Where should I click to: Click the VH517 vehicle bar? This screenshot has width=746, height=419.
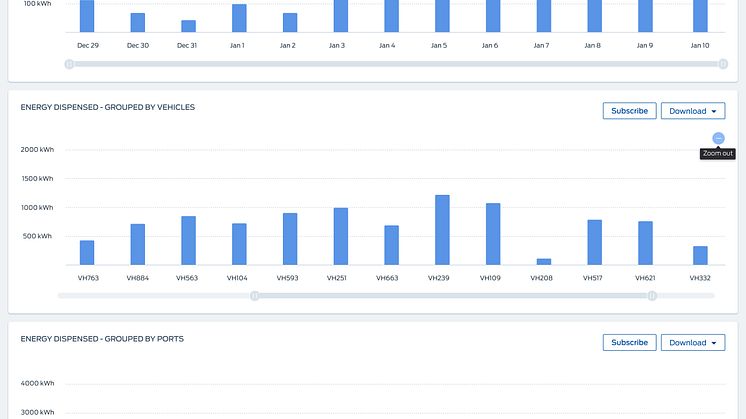click(595, 242)
